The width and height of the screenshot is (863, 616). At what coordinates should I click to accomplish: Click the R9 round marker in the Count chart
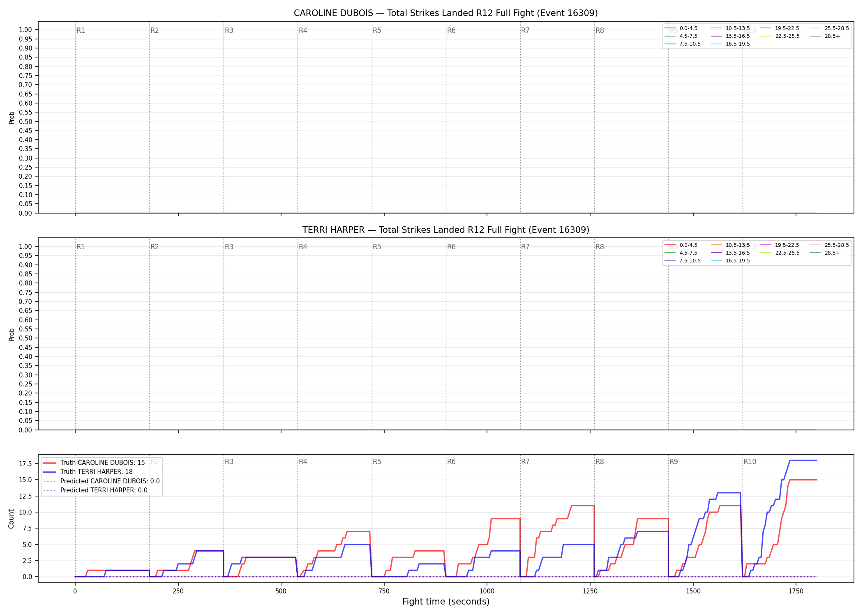tap(674, 462)
